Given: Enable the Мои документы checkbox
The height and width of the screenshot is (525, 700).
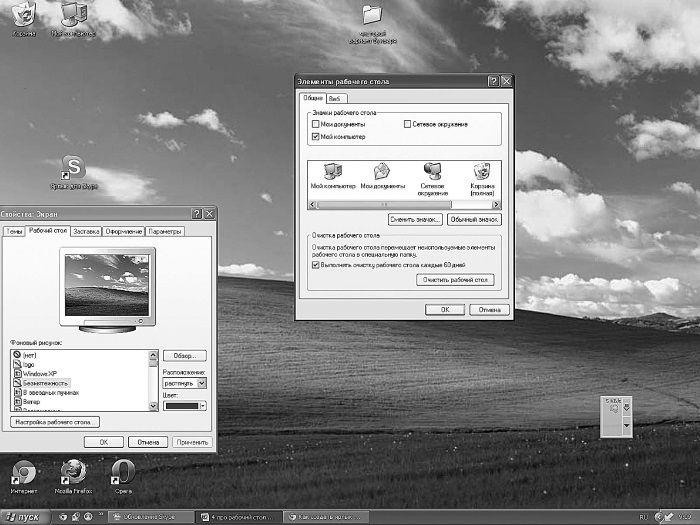Looking at the screenshot, I should click(x=317, y=124).
